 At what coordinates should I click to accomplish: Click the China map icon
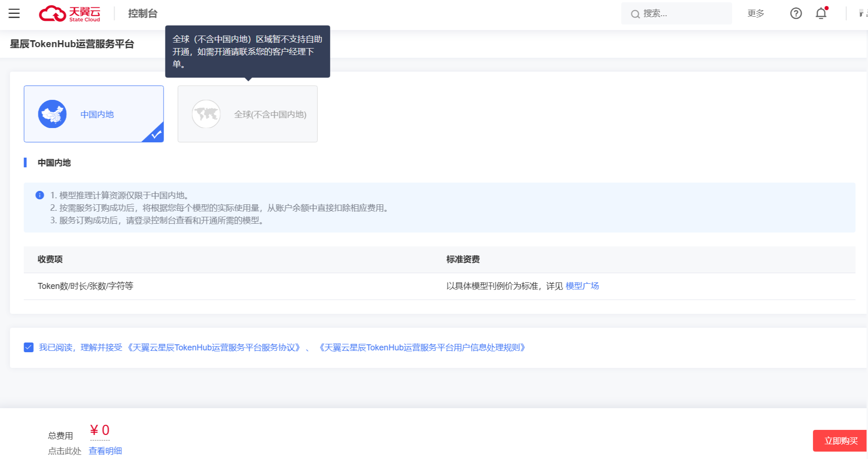point(52,114)
